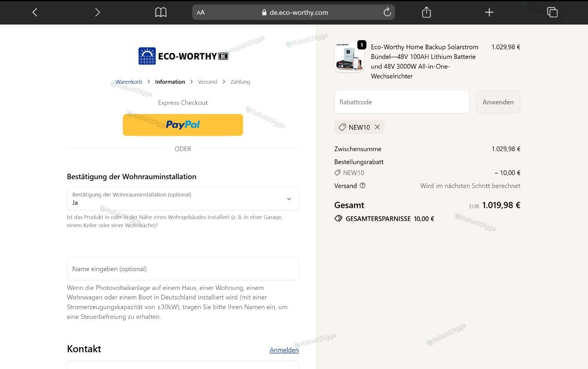Click the Eco-Worthy Home Backup product title
588x369 pixels.
click(425, 62)
